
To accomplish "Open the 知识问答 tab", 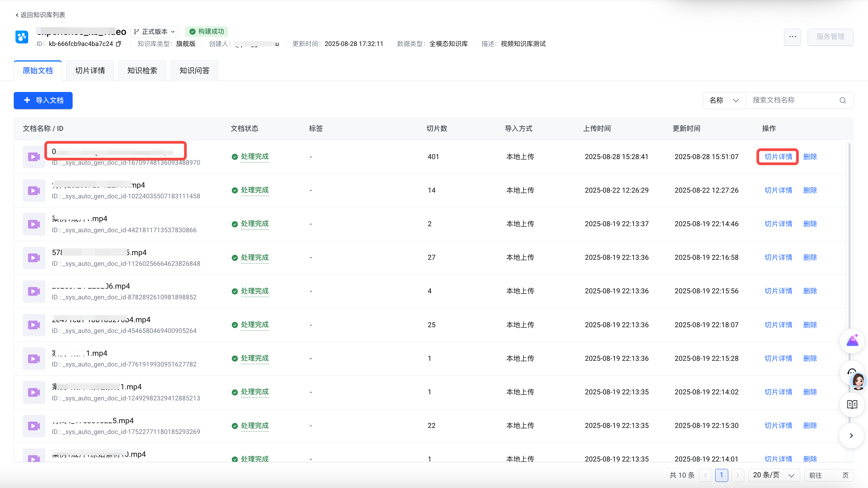I will tap(194, 71).
